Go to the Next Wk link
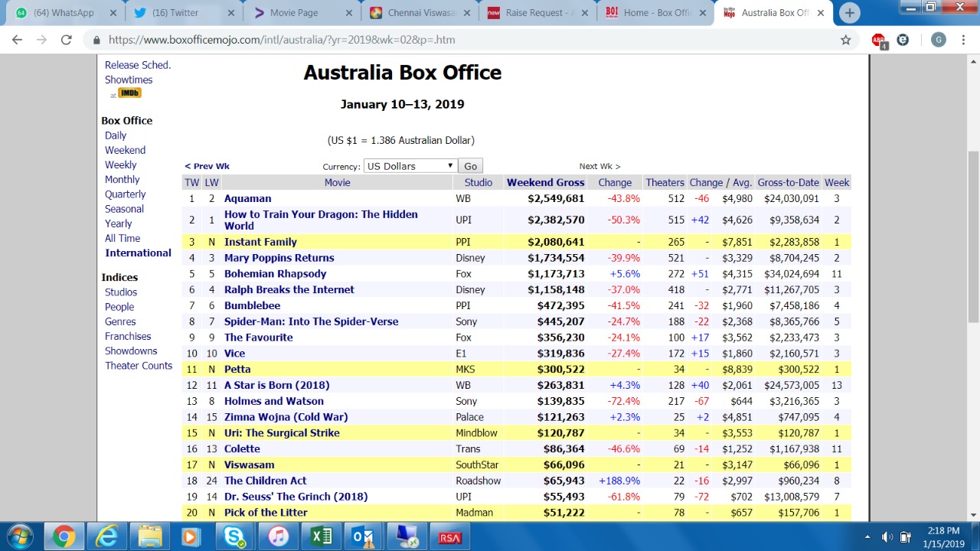The image size is (980, 551). coord(599,166)
